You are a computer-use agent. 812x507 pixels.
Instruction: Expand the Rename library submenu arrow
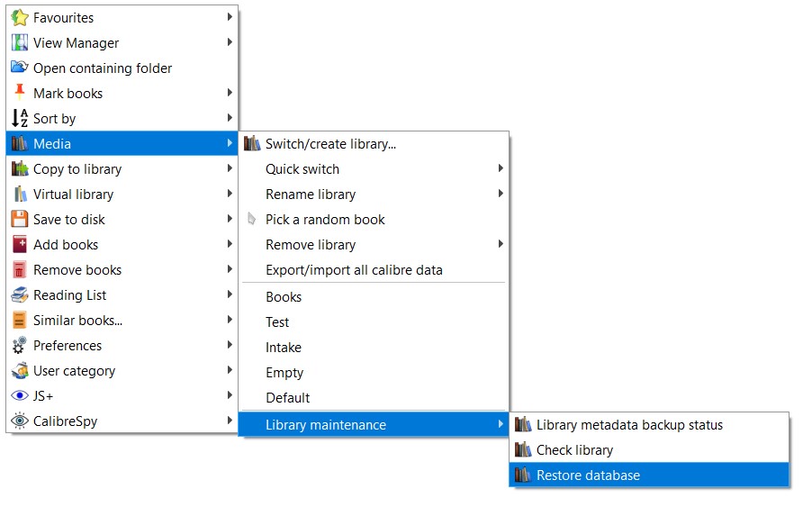click(501, 194)
